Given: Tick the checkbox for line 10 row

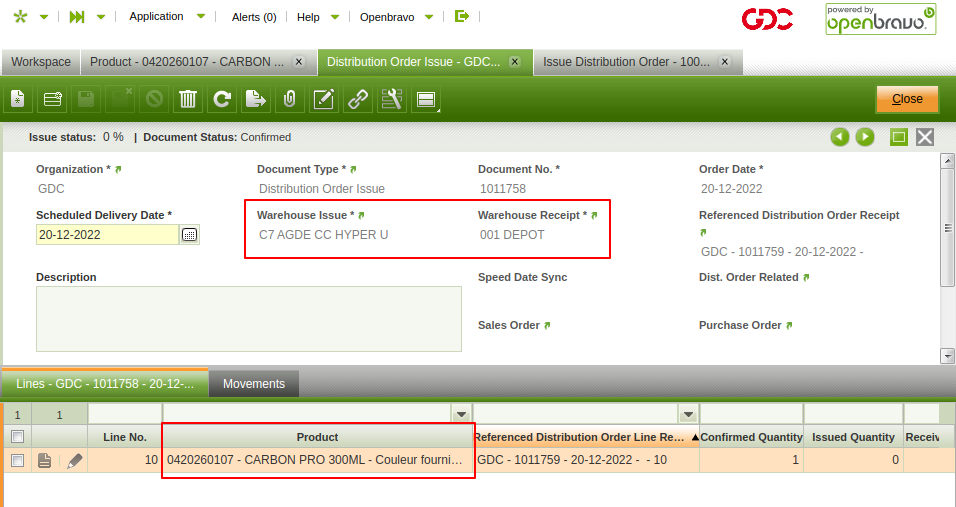Looking at the screenshot, I should click(16, 460).
